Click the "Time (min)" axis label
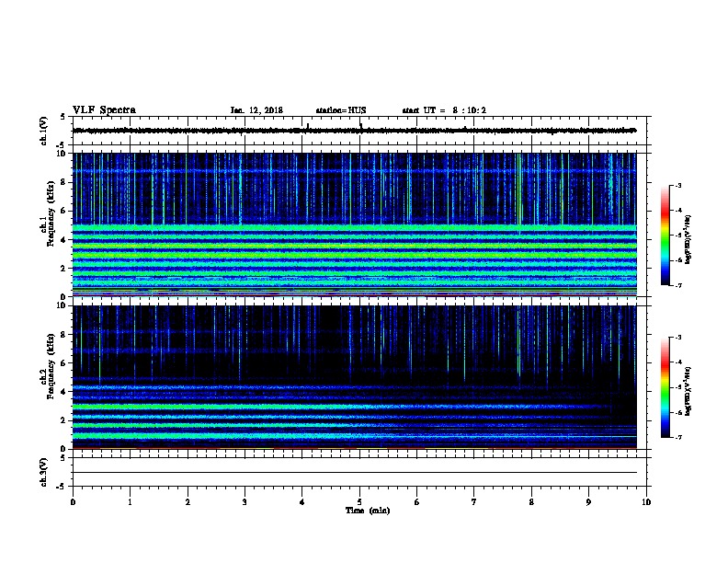728x563 pixels. click(368, 511)
